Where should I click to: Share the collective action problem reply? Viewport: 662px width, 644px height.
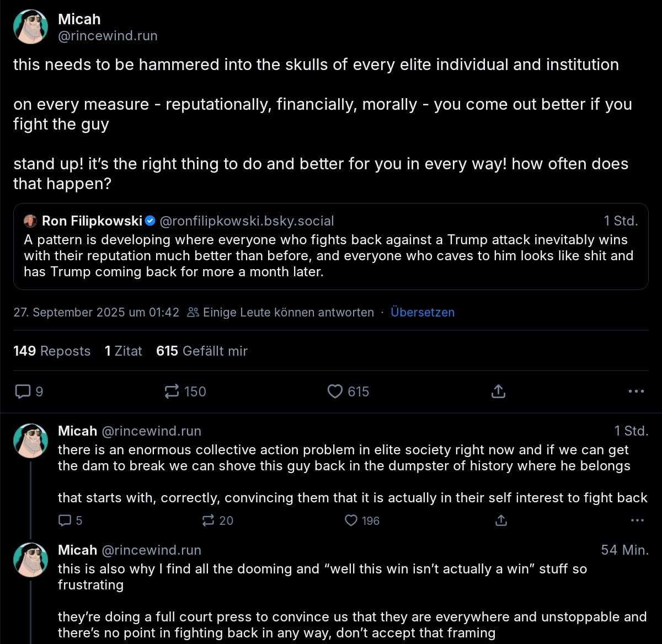(x=501, y=520)
